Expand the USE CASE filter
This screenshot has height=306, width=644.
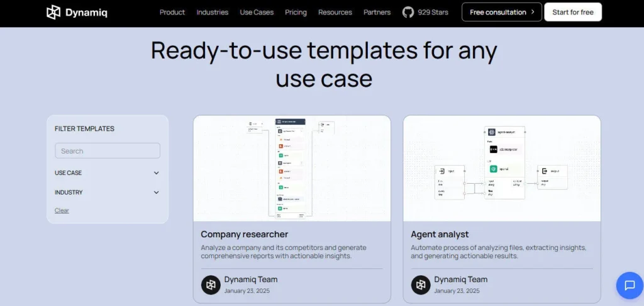[x=107, y=173]
